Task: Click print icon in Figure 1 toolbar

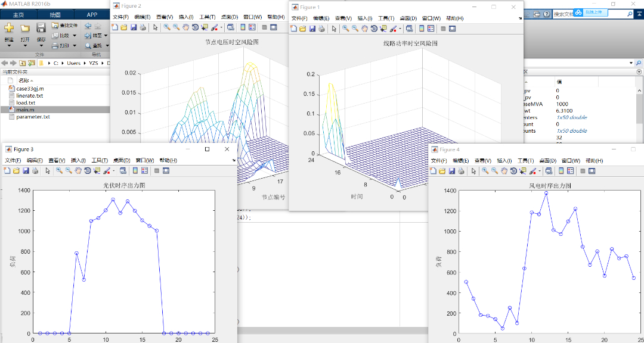Action: [321, 29]
